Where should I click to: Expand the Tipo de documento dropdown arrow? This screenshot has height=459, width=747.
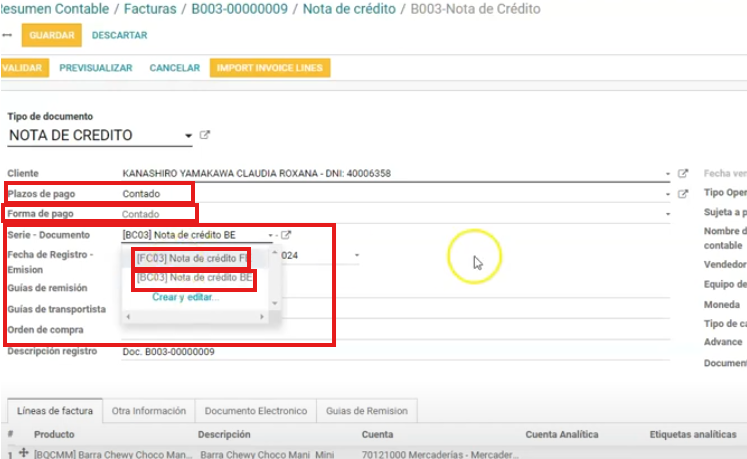pos(188,136)
